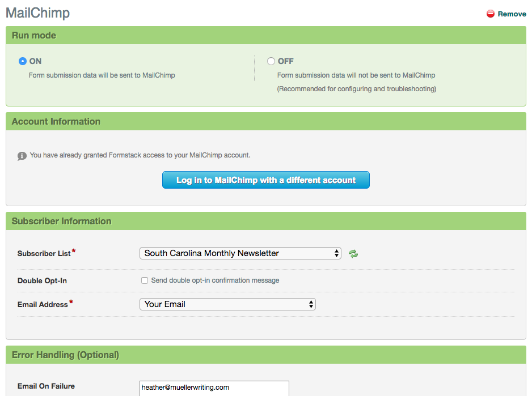
Task: Click the 'Error Handling (Optional)' header
Action: coord(266,355)
